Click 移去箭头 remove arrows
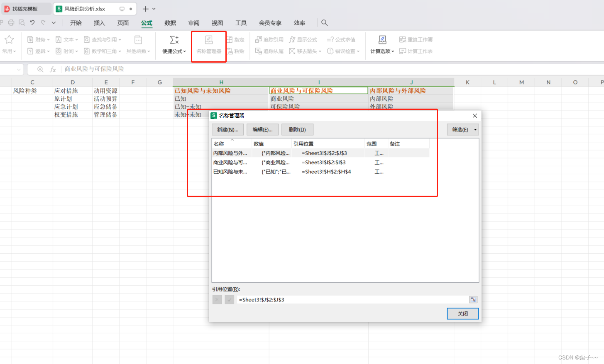Viewport: 604px width, 364px height. pos(305,51)
